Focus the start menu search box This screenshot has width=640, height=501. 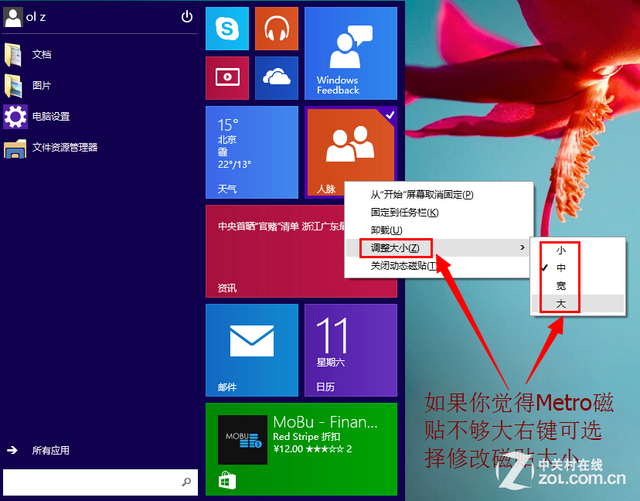[x=100, y=482]
